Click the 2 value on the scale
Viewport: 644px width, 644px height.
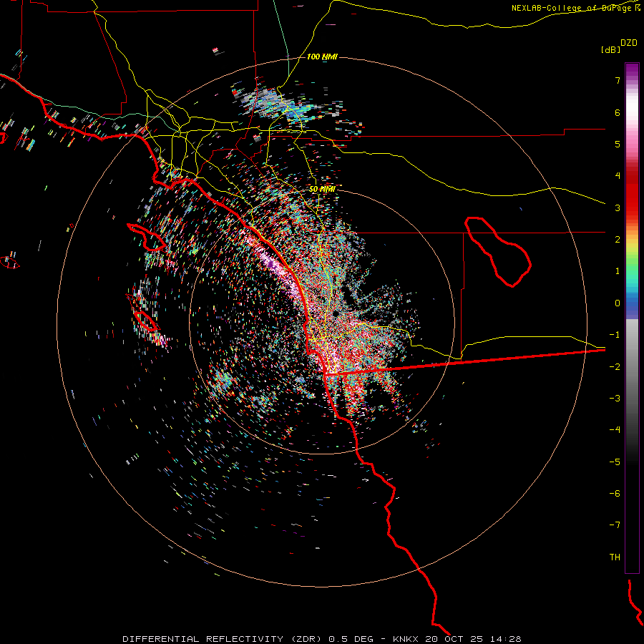[618, 240]
